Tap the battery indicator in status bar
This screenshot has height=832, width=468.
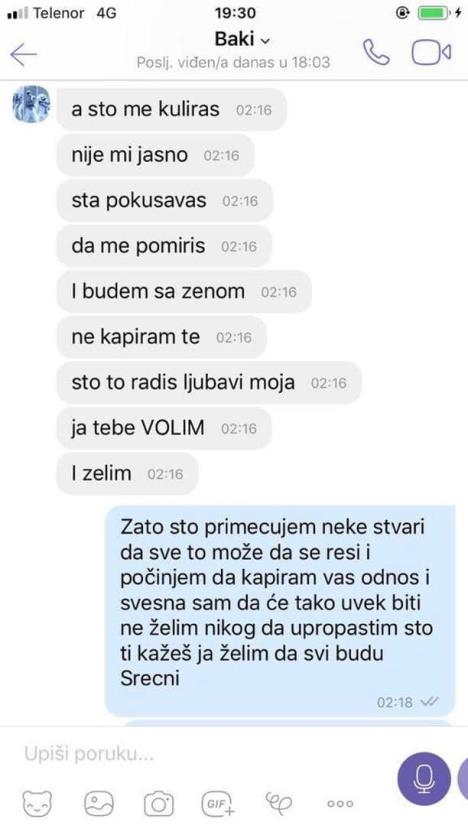click(x=434, y=14)
